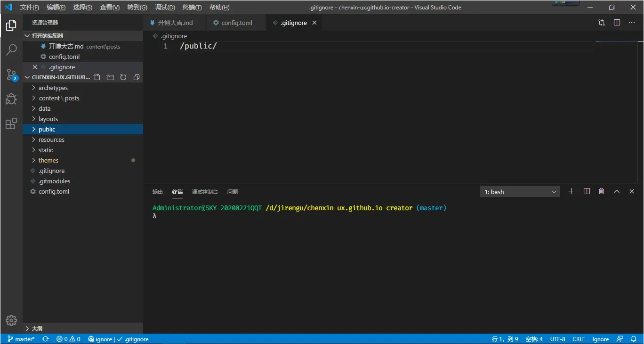
Task: Open the 编辑(E) menu
Action: tap(56, 8)
